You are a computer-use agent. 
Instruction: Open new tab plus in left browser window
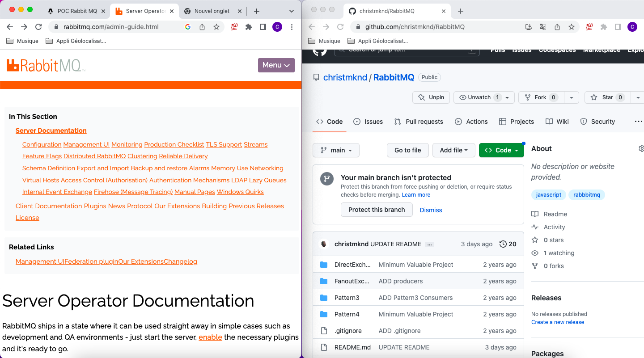[x=257, y=11]
